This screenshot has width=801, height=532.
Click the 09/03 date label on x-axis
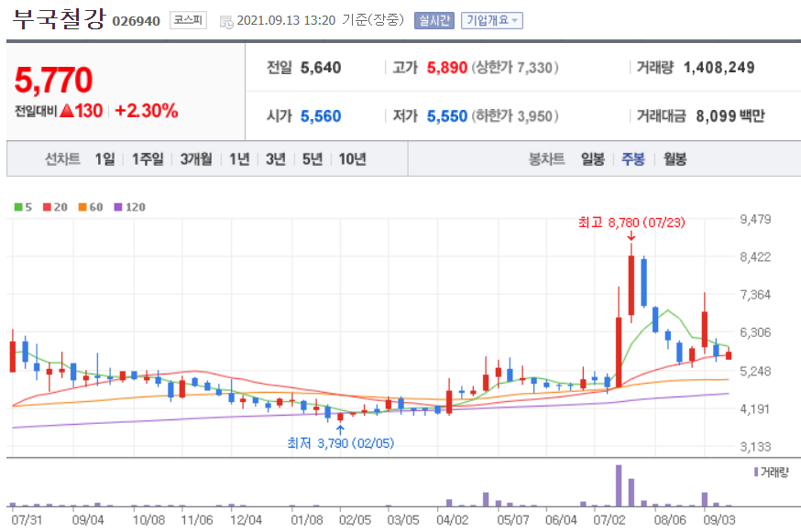point(719,520)
